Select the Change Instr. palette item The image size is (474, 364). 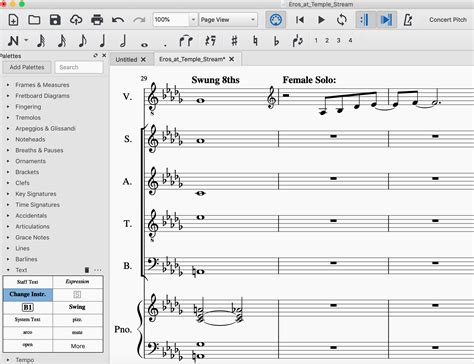coord(28,294)
